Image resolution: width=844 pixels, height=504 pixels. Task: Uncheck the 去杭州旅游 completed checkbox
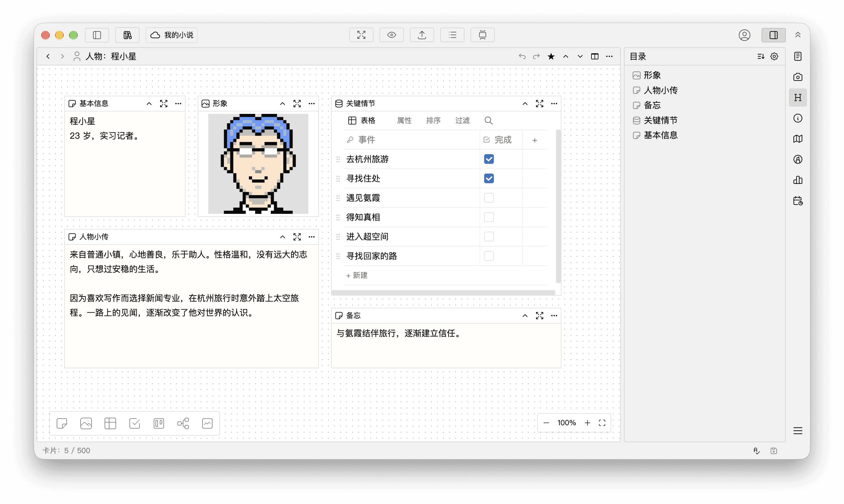pos(488,159)
